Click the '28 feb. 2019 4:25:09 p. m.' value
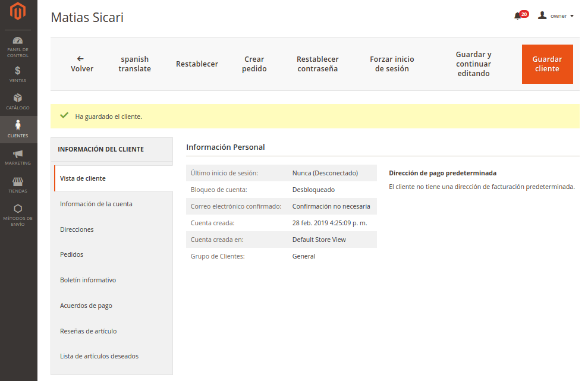The image size is (588, 381). click(329, 223)
